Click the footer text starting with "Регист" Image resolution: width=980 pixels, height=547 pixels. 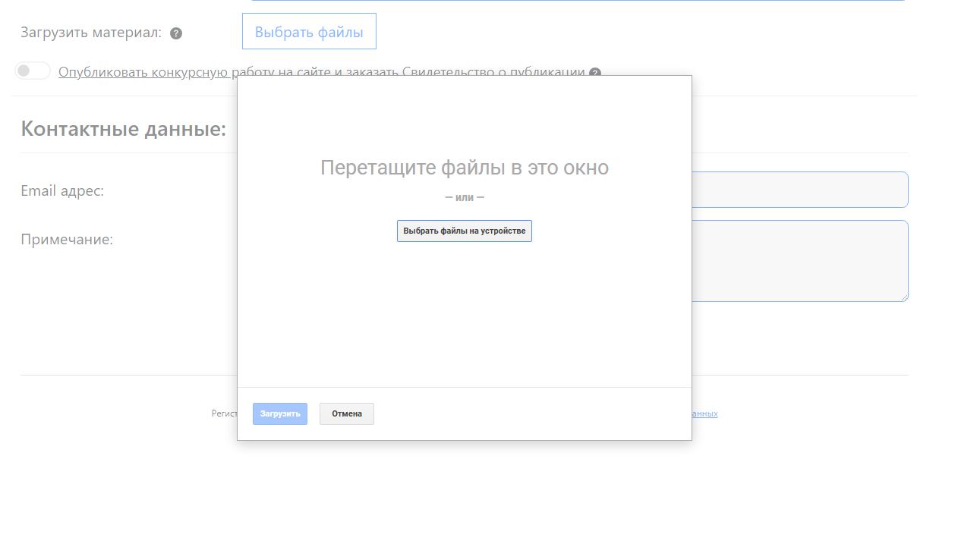(x=225, y=414)
